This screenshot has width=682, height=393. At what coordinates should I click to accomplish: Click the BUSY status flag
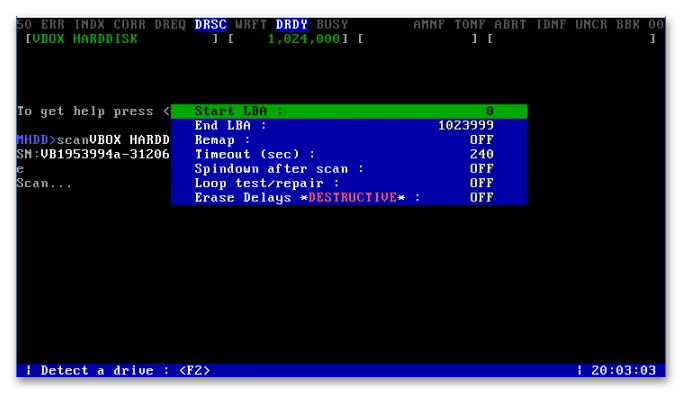click(332, 25)
